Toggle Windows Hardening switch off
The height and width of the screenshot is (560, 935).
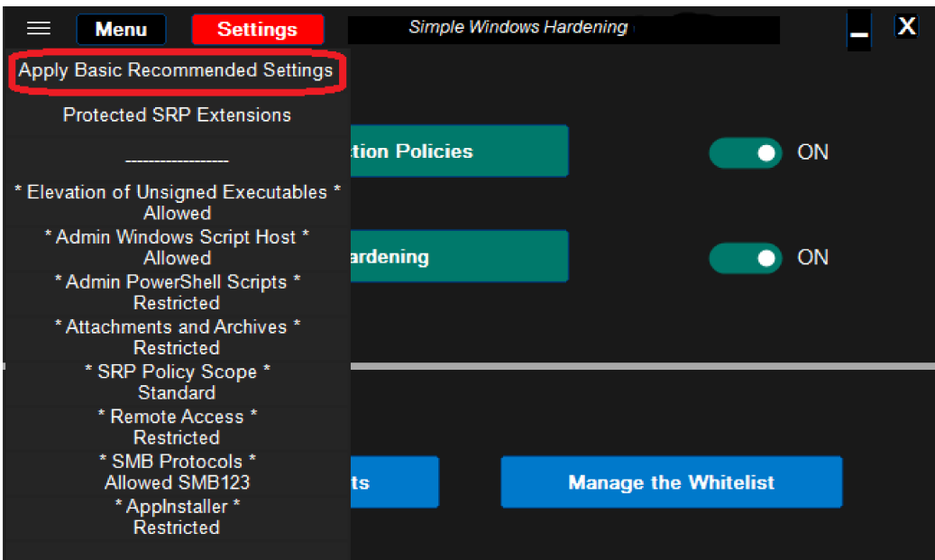(745, 257)
